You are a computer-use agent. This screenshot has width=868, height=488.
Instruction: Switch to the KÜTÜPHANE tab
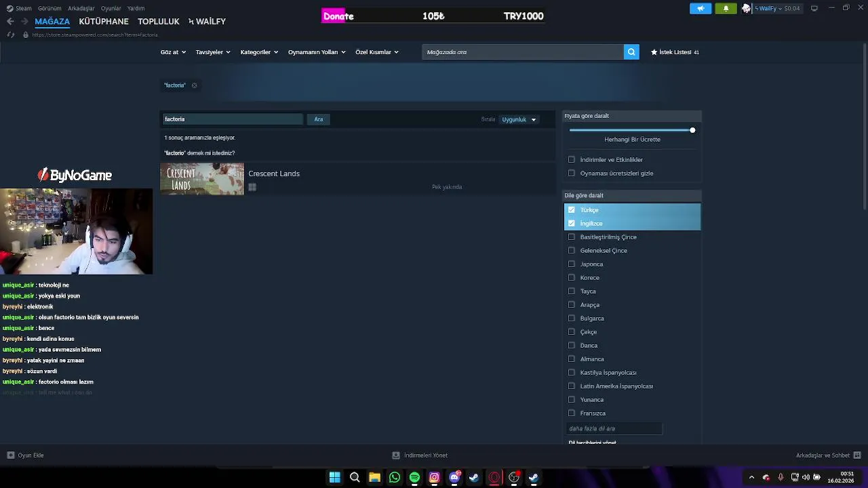pyautogui.click(x=104, y=22)
